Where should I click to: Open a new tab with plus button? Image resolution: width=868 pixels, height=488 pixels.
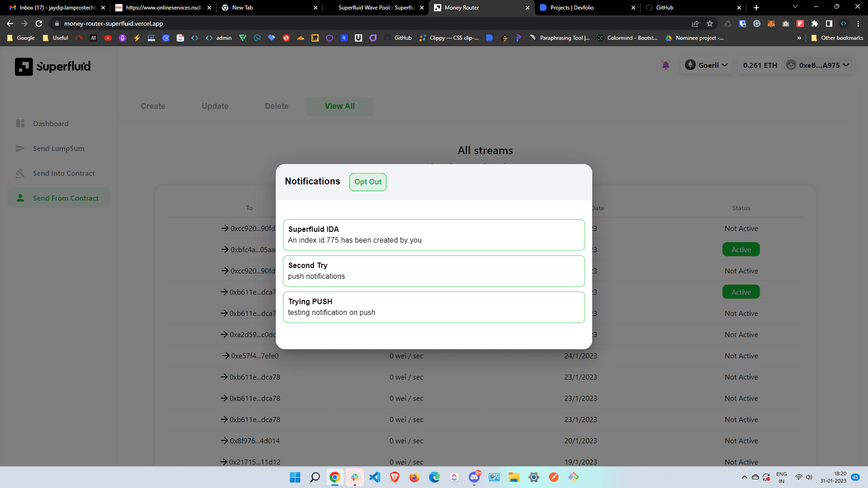[x=756, y=7]
